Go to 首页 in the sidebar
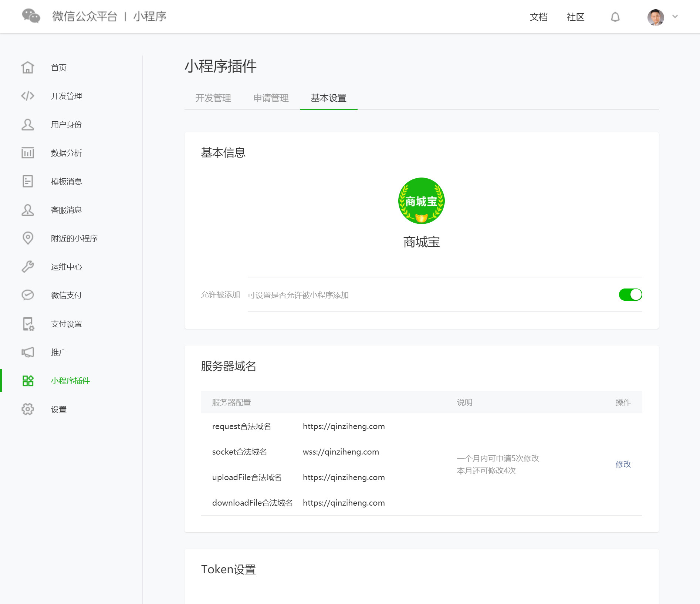 59,68
